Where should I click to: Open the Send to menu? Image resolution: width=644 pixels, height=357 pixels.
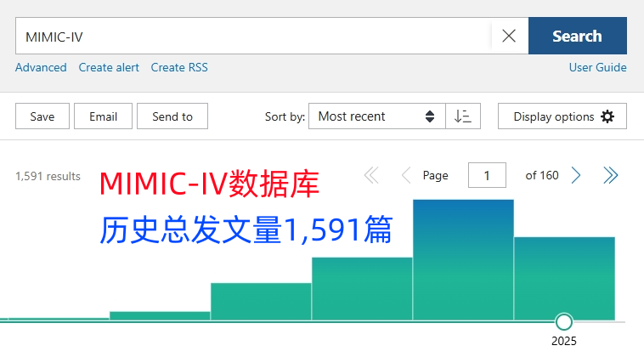(172, 116)
